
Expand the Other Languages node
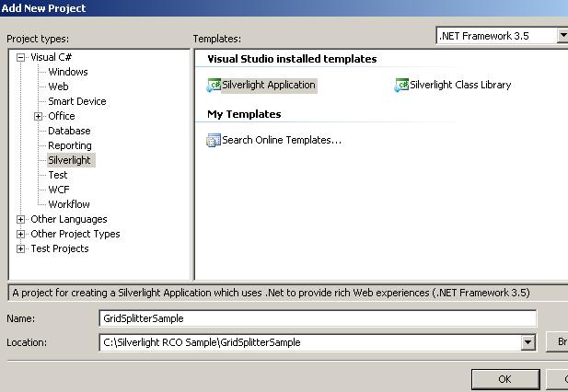(20, 219)
